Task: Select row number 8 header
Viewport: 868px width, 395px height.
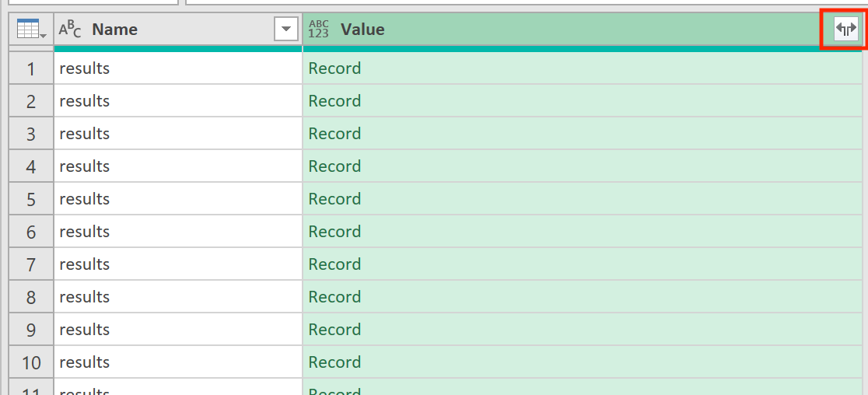Action: coord(31,297)
